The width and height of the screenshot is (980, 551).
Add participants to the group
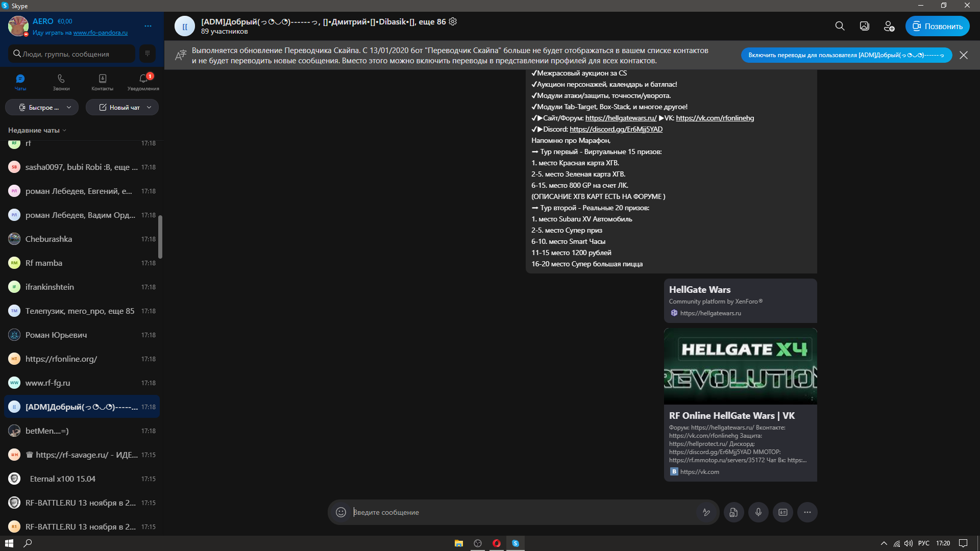[889, 26]
